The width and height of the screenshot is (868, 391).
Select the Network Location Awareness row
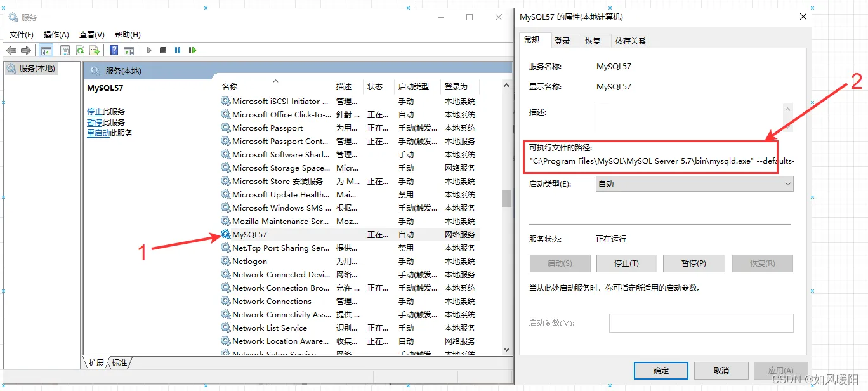[349, 341]
